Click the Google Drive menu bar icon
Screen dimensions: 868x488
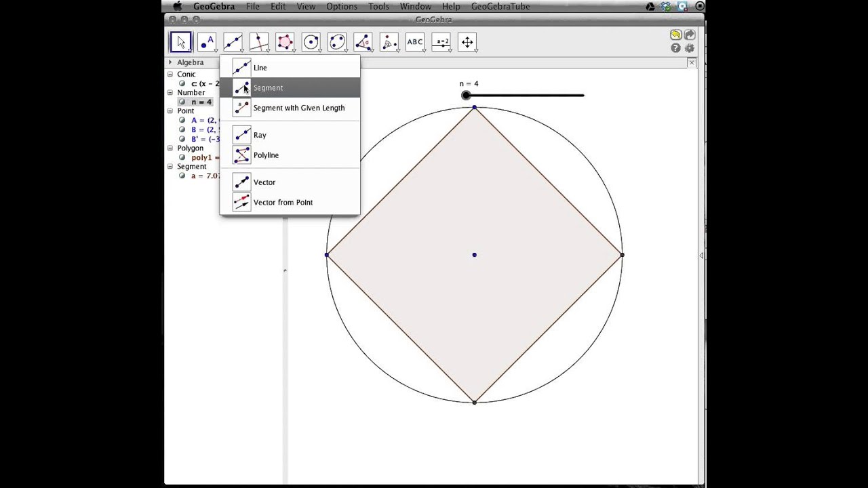click(x=650, y=6)
